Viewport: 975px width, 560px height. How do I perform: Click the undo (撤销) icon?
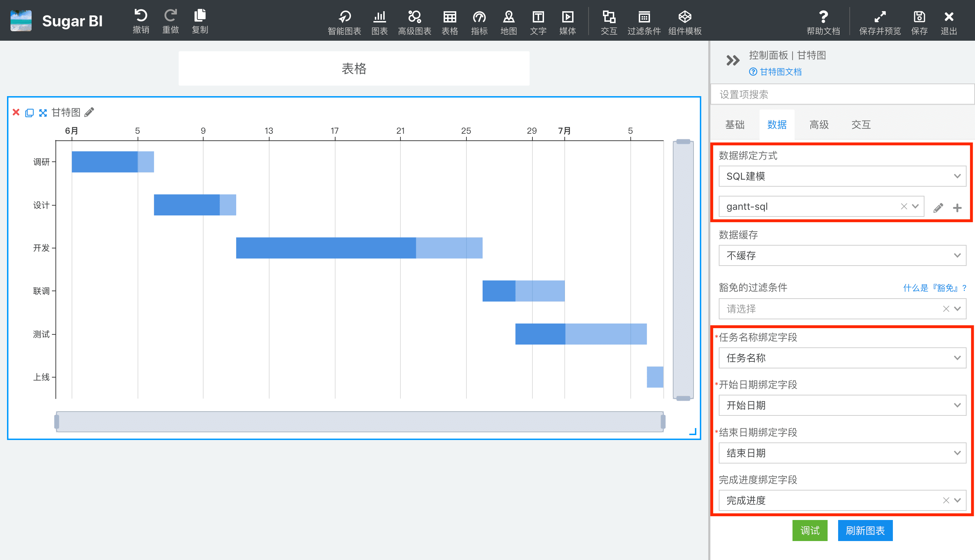click(x=141, y=16)
